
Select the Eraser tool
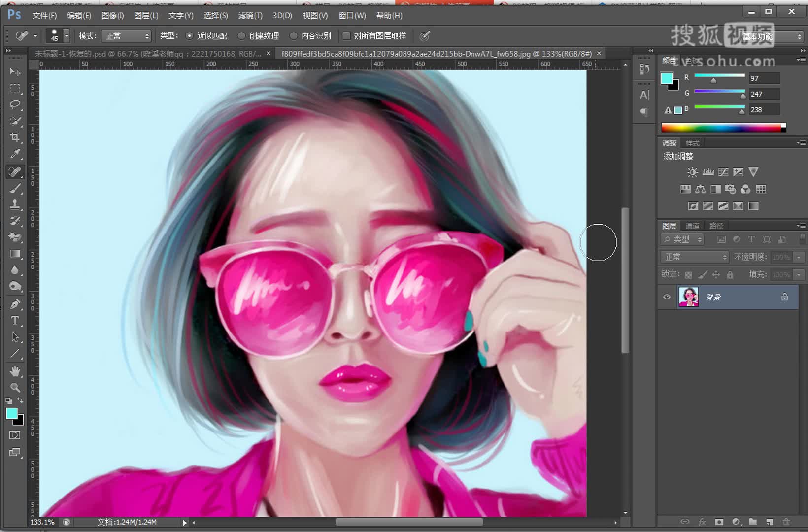[x=15, y=237]
